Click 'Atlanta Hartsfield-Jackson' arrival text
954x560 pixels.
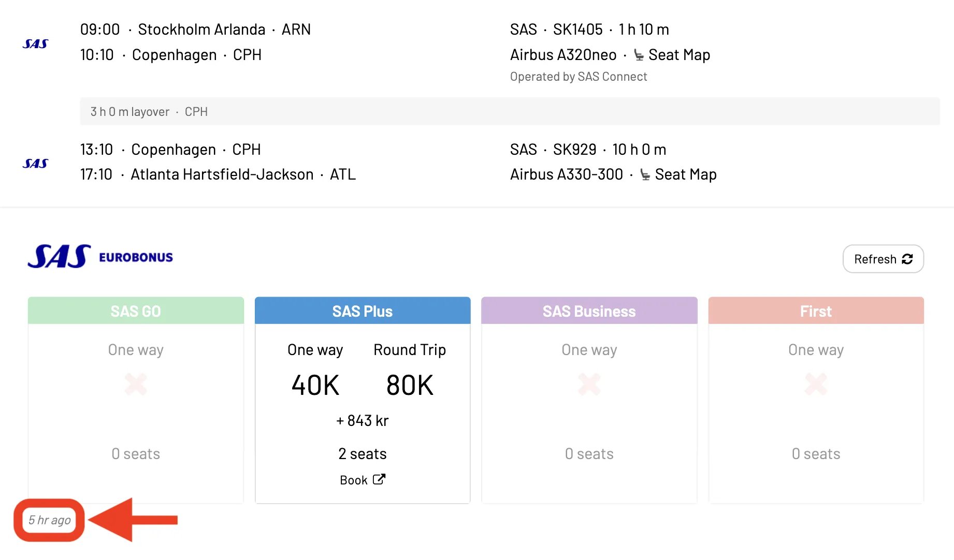pyautogui.click(x=222, y=174)
